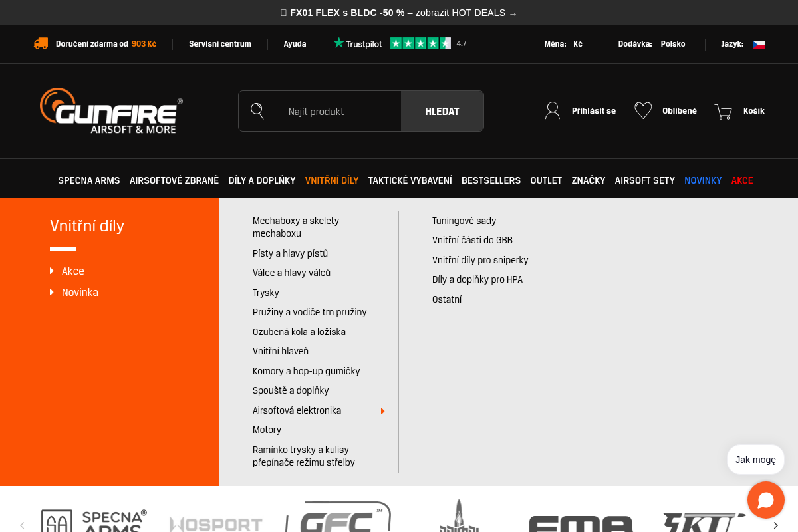The width and height of the screenshot is (798, 532).
Task: Open the SPECNA ARMS menu
Action: click(89, 180)
